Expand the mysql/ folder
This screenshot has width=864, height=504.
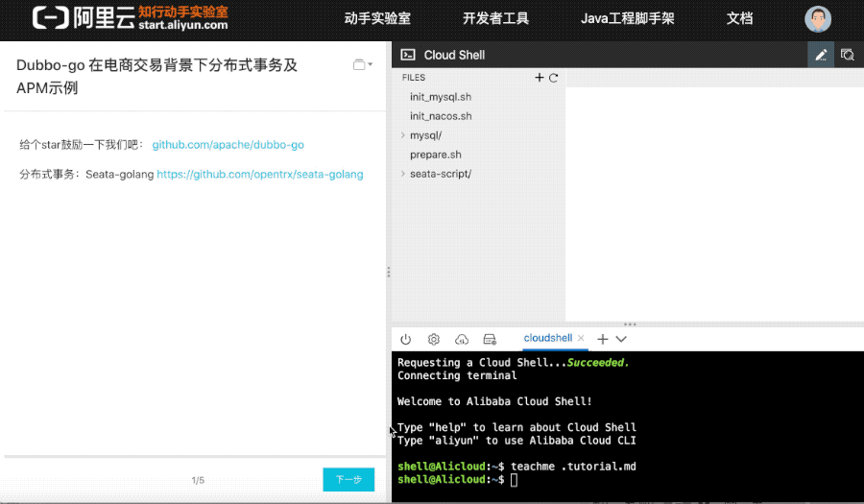point(403,135)
